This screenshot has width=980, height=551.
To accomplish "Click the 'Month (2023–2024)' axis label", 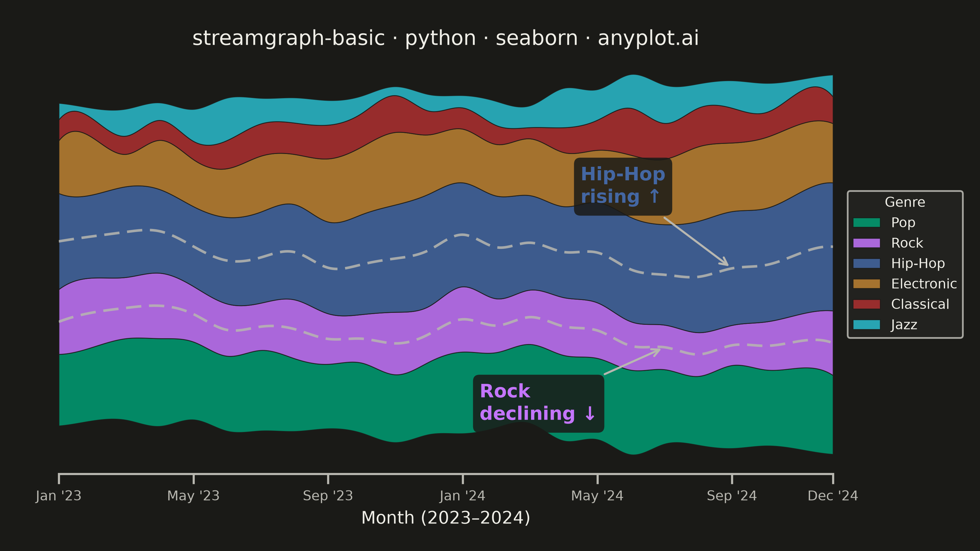I will click(446, 518).
